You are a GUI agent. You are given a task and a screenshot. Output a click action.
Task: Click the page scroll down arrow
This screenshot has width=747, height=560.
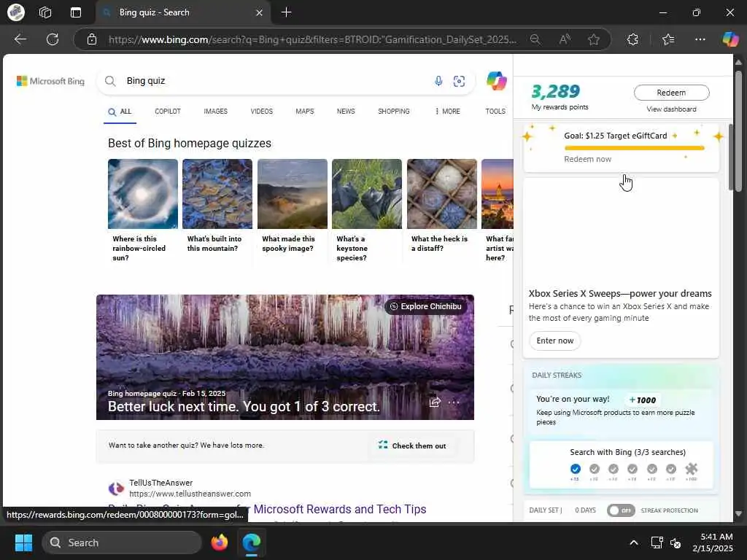(738, 514)
